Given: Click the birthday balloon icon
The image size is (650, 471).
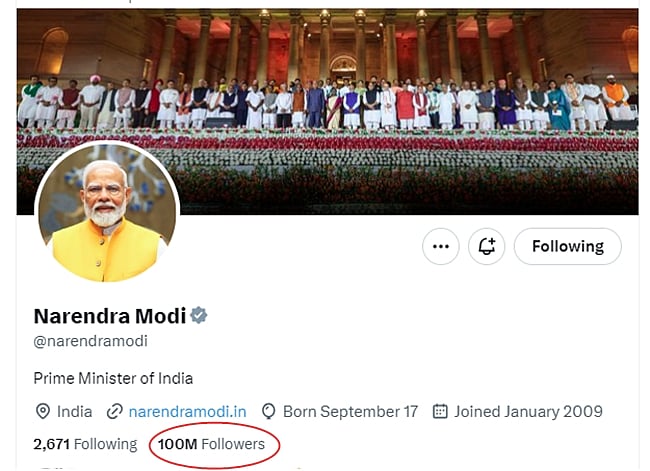Looking at the screenshot, I should coord(268,411).
